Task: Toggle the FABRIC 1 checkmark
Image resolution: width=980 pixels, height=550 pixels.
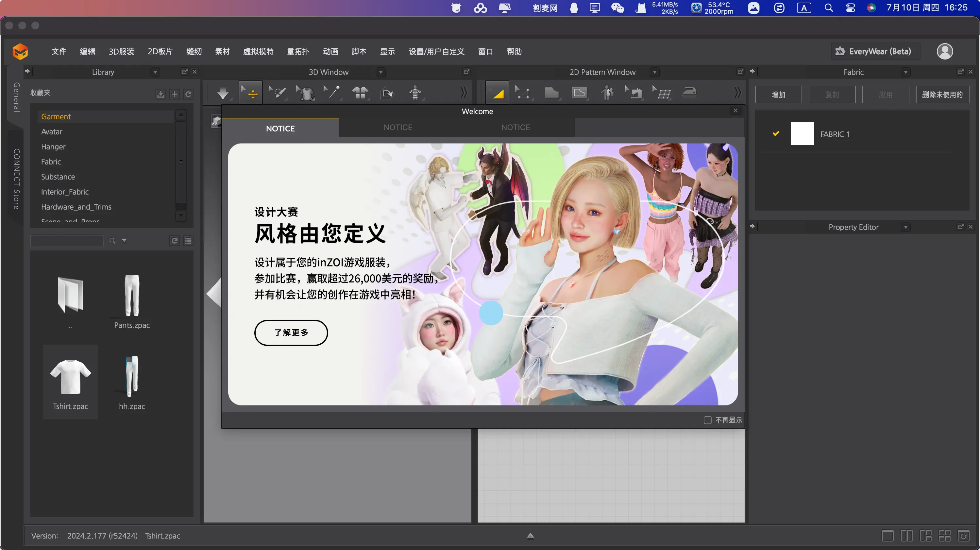Action: click(776, 134)
